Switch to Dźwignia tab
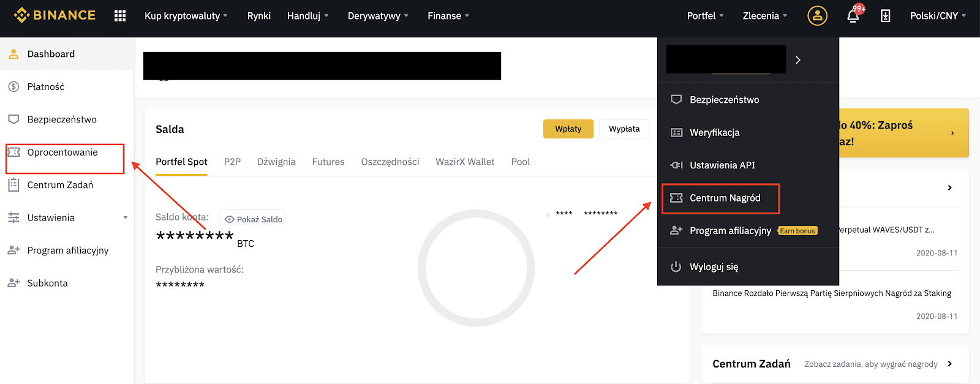The height and width of the screenshot is (384, 980). point(276,162)
